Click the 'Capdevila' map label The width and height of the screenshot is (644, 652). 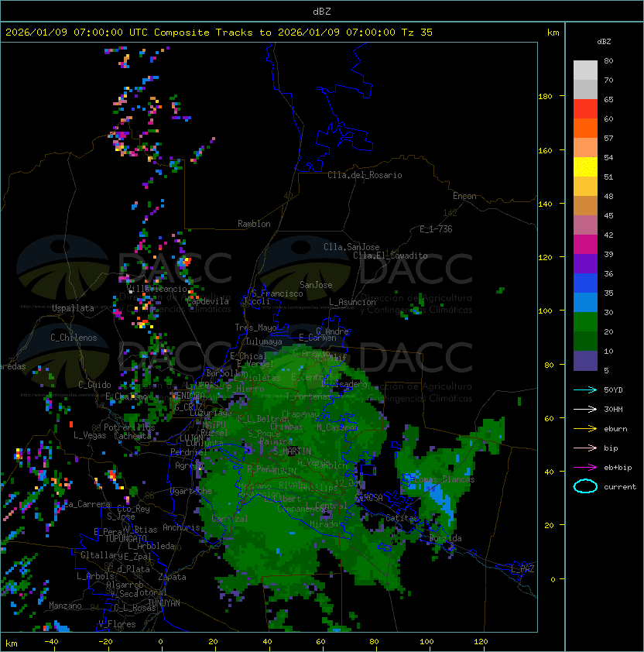[x=208, y=301]
